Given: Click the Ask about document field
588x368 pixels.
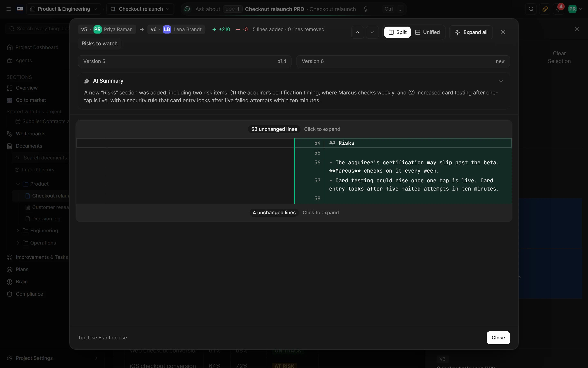Looking at the screenshot, I should pyautogui.click(x=294, y=9).
